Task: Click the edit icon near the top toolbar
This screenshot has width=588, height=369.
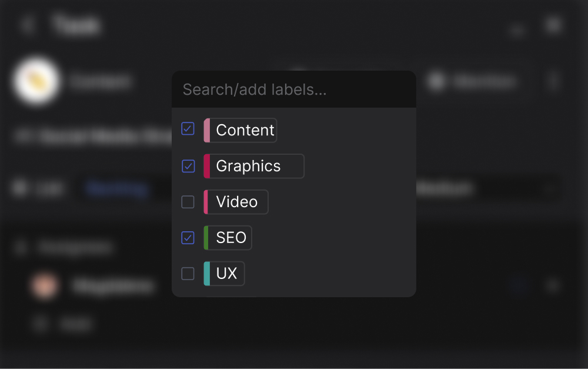Action: 517,29
